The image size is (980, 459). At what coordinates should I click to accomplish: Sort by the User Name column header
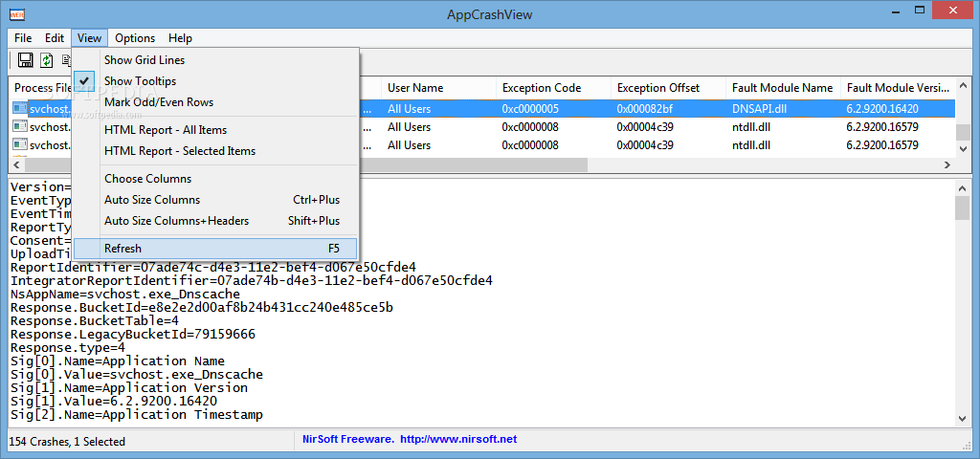tap(438, 88)
